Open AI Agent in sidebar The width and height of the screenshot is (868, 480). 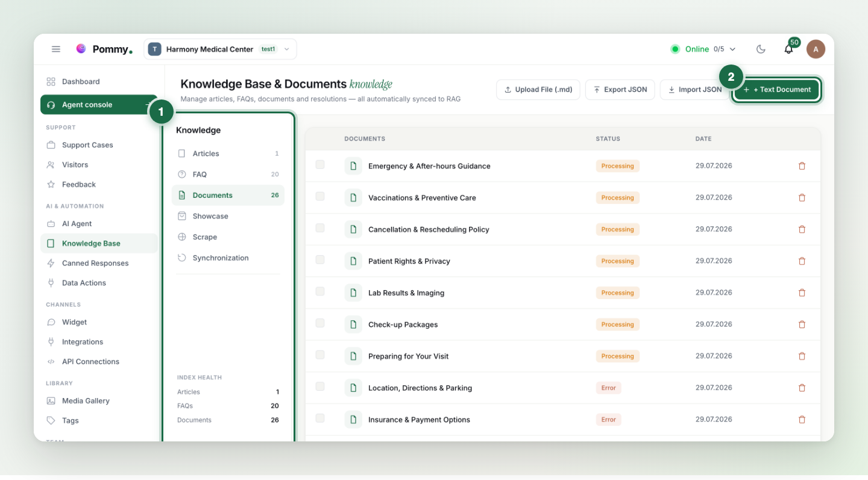coord(99,224)
